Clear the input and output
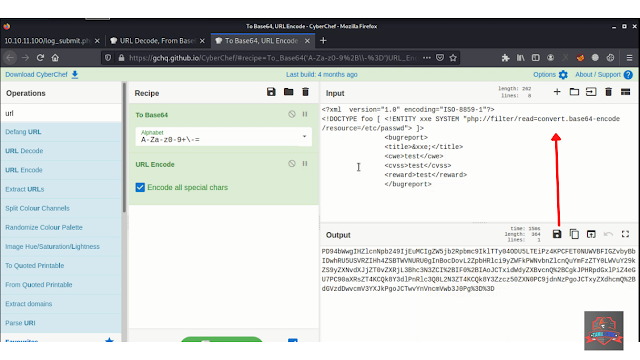Image resolution: width=640 pixels, height=360 pixels. tap(608, 92)
